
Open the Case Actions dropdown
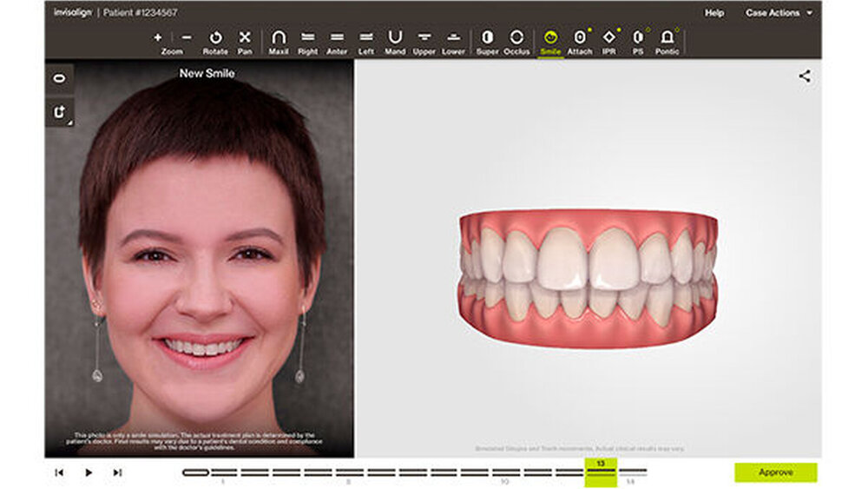[779, 13]
